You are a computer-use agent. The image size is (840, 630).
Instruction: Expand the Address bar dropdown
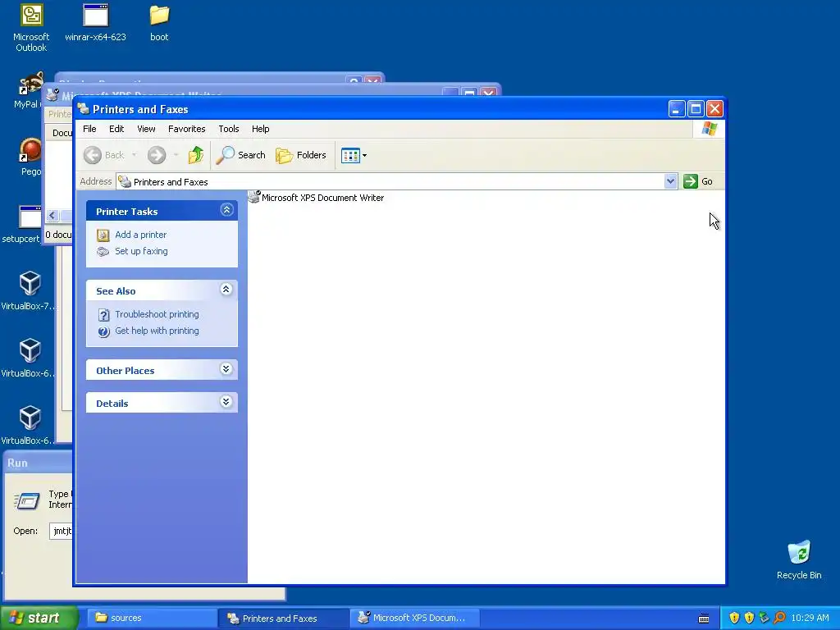click(670, 181)
